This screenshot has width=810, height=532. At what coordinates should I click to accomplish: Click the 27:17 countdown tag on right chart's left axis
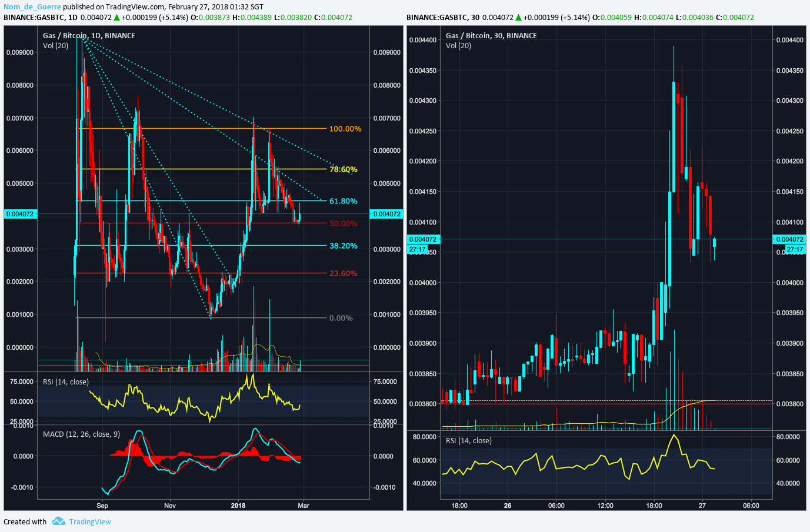click(417, 249)
